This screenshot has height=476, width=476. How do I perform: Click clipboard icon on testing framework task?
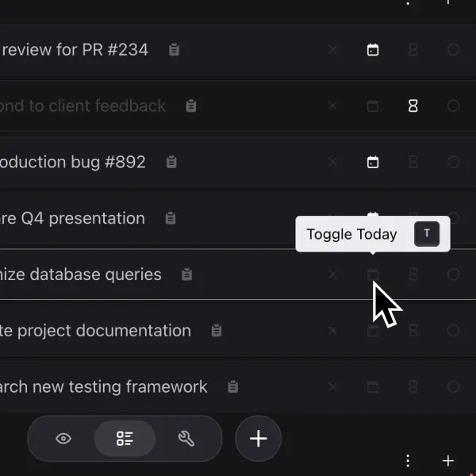pos(232,387)
